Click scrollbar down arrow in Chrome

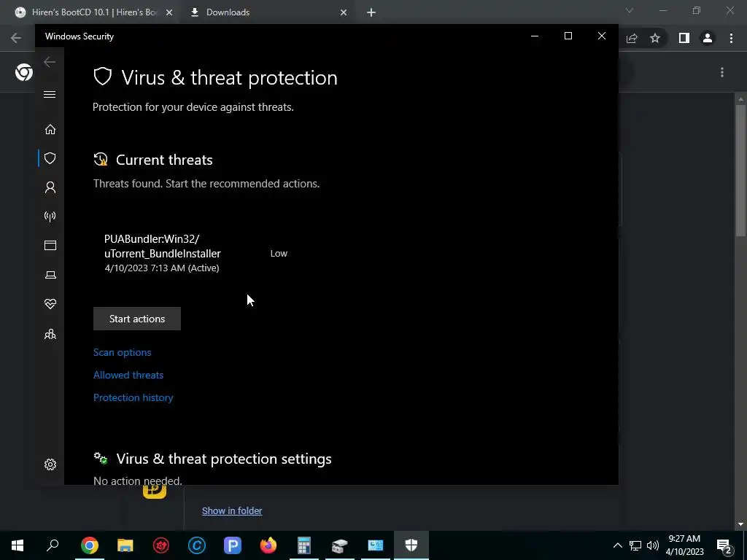(740, 524)
